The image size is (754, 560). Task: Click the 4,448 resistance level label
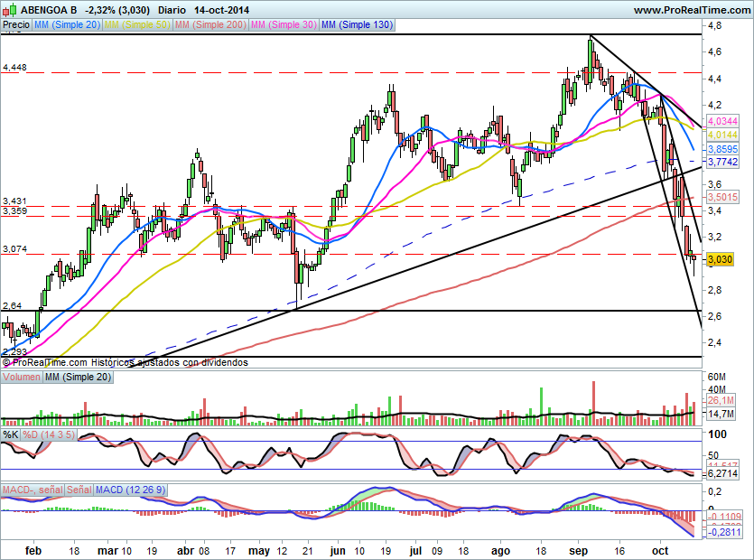point(14,68)
